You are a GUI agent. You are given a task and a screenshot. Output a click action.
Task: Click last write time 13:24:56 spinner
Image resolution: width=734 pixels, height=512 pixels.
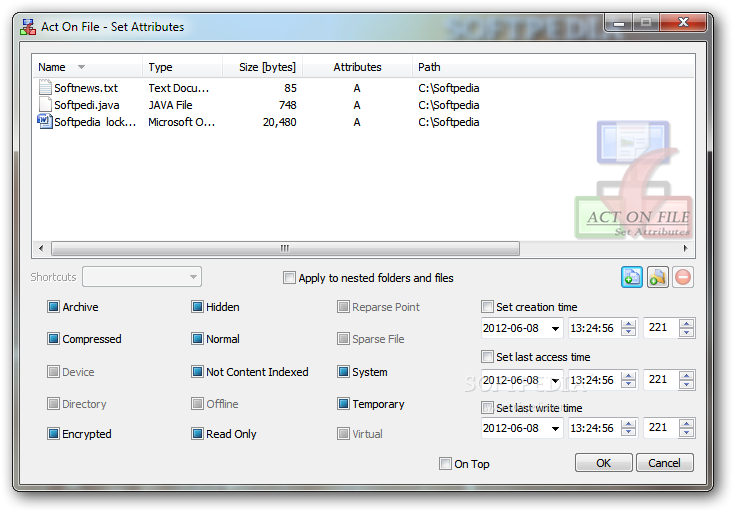point(629,427)
